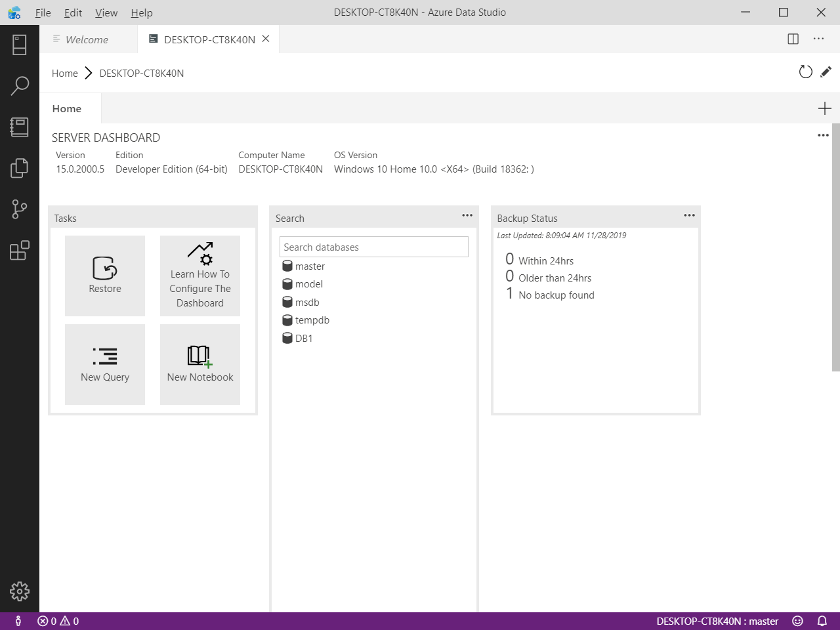Image resolution: width=840 pixels, height=630 pixels.
Task: Show errors and warnings in status bar
Action: click(58, 621)
